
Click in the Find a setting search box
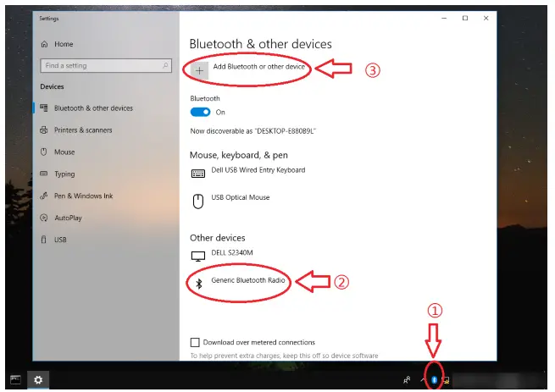tap(106, 65)
